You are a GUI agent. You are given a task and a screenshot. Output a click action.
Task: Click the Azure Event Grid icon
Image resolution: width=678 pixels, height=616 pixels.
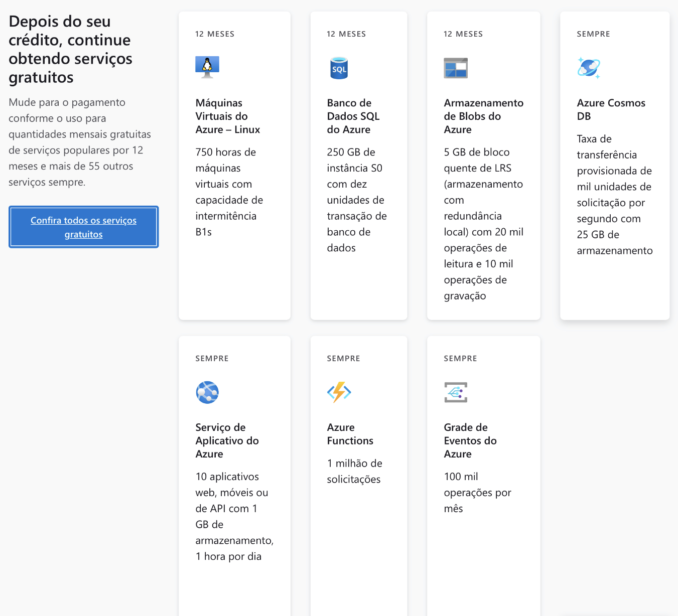tap(456, 392)
